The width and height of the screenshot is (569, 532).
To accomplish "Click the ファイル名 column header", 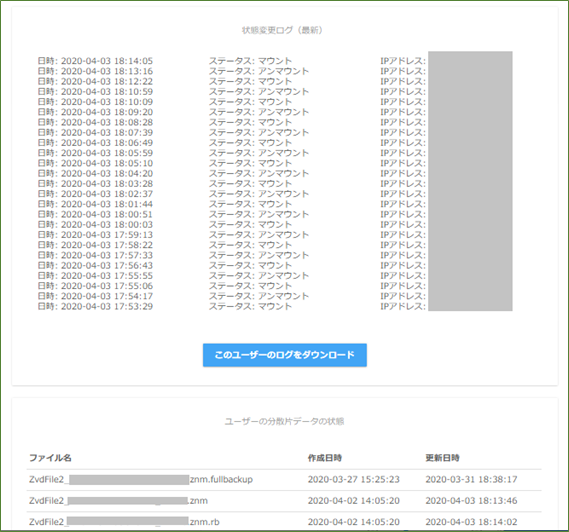I will (x=50, y=458).
